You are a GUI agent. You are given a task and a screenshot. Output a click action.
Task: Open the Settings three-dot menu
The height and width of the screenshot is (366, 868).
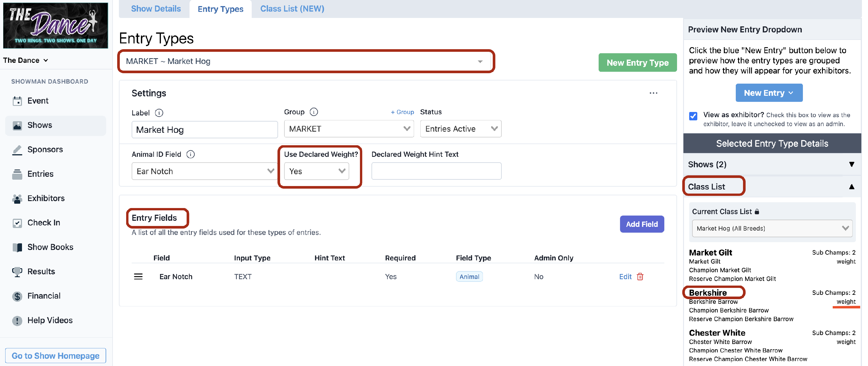[x=653, y=93]
